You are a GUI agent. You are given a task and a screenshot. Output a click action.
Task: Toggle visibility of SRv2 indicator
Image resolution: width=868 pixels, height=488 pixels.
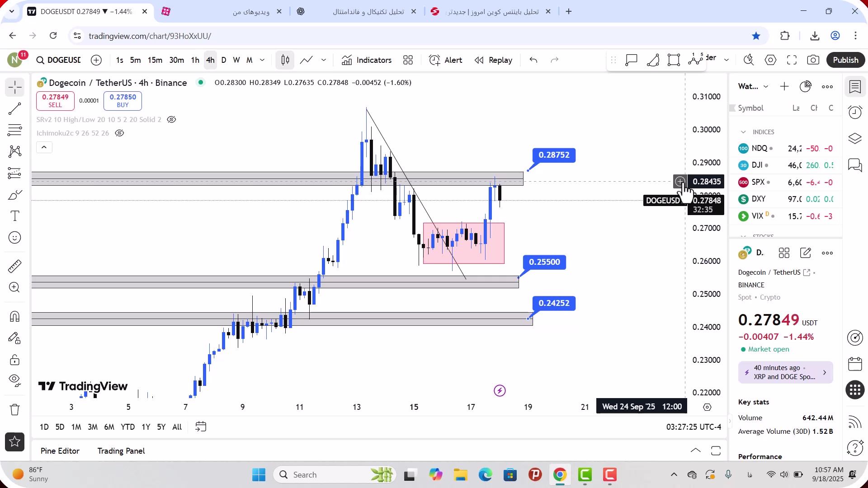(x=171, y=119)
